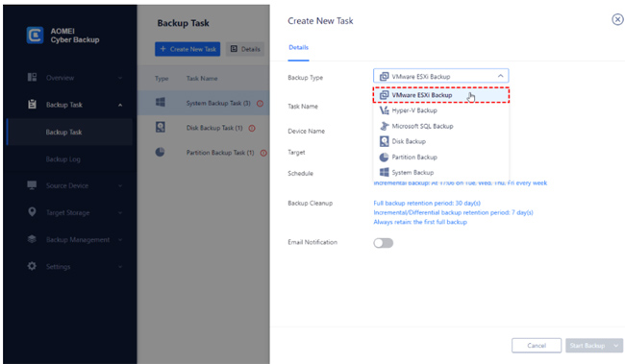The image size is (625, 364).
Task: Click the Source Device monitor icon
Action: pos(32,185)
